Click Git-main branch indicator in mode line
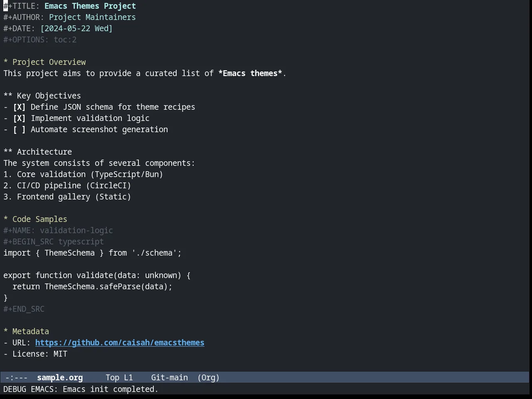This screenshot has height=399, width=532. (170, 377)
